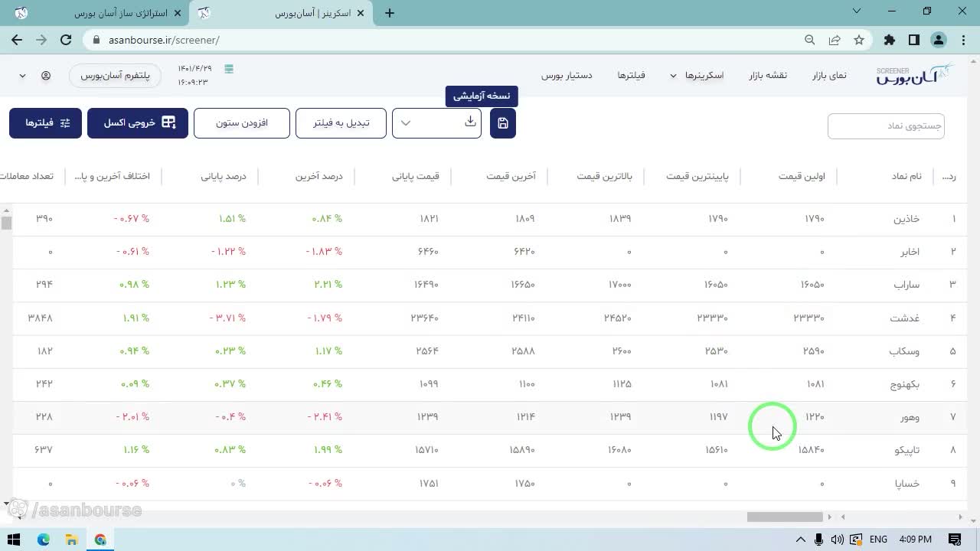Viewport: 980px width, 551px height.
Task: Click the taskbar microphone icon
Action: (819, 540)
